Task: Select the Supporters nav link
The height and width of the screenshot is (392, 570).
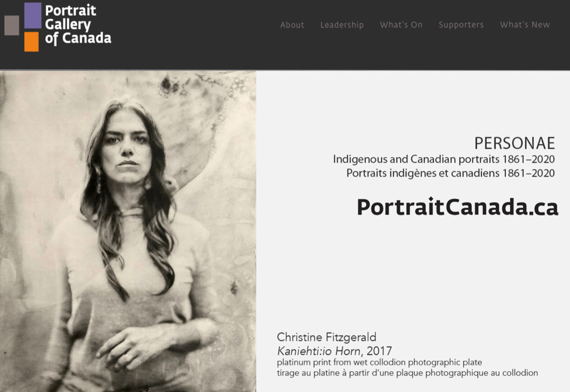Action: pos(461,25)
